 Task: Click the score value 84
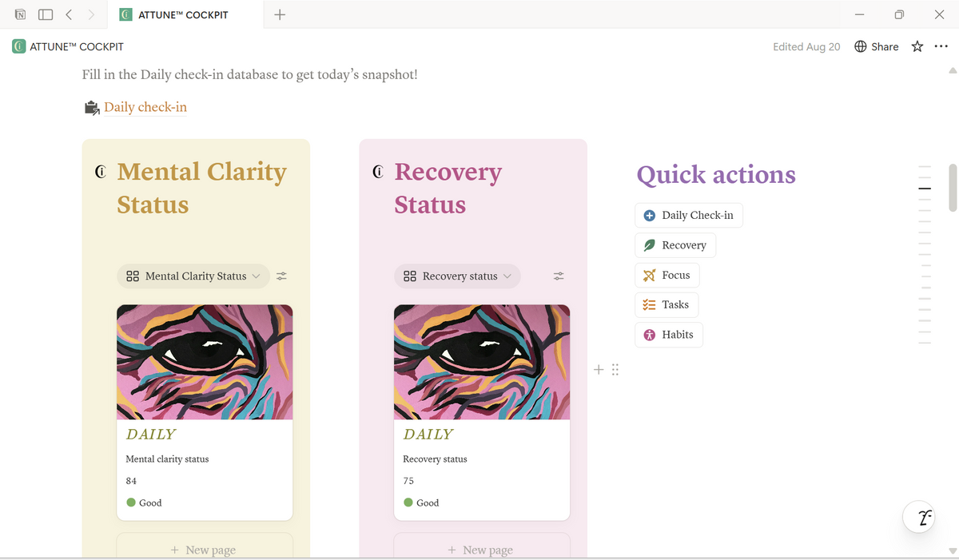click(x=131, y=481)
